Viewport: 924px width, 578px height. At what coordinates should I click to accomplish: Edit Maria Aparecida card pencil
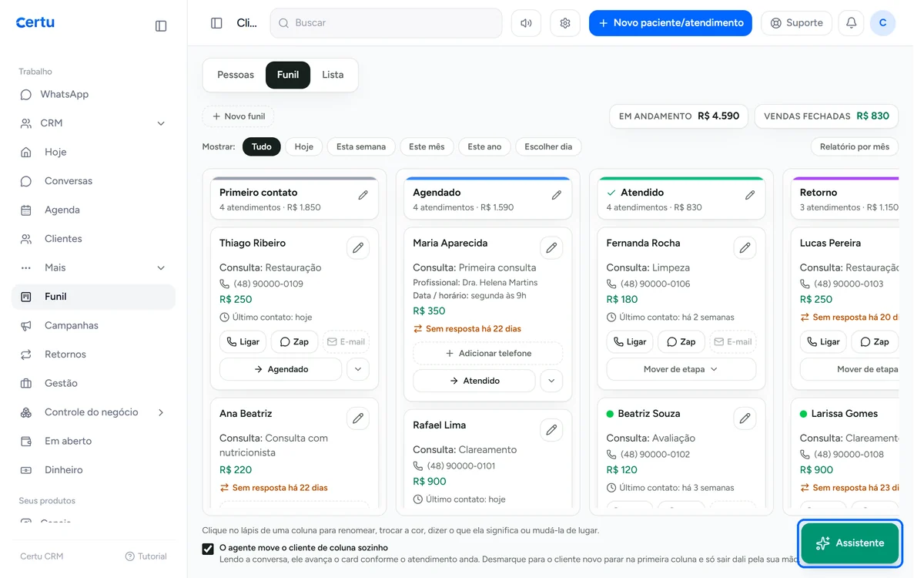point(551,248)
